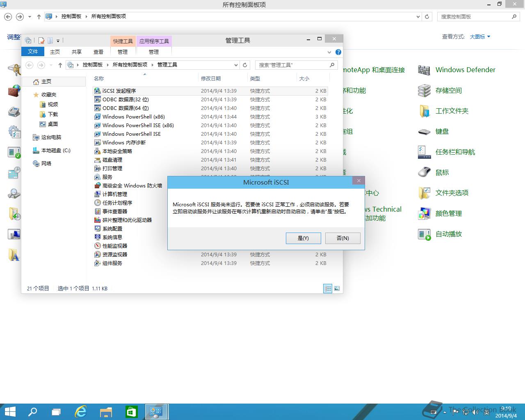The height and width of the screenshot is (420, 525).
Task: Refresh the 管理工具 folder view
Action: (245, 65)
